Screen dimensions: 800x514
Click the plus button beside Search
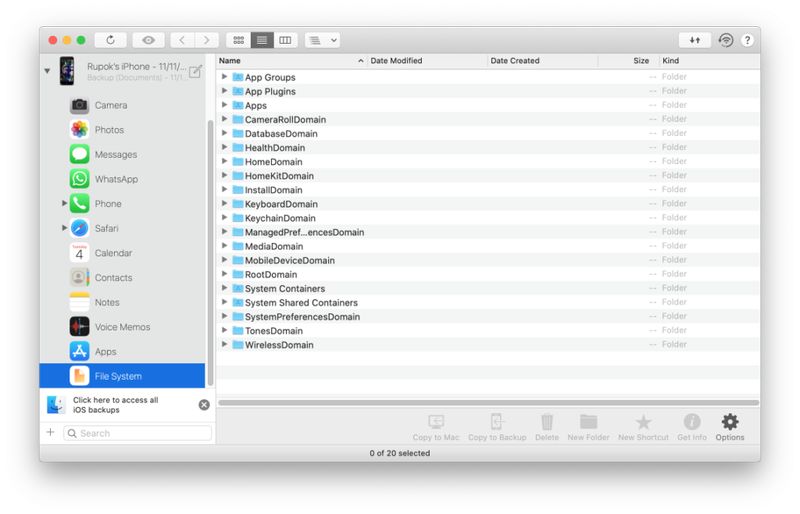click(51, 433)
